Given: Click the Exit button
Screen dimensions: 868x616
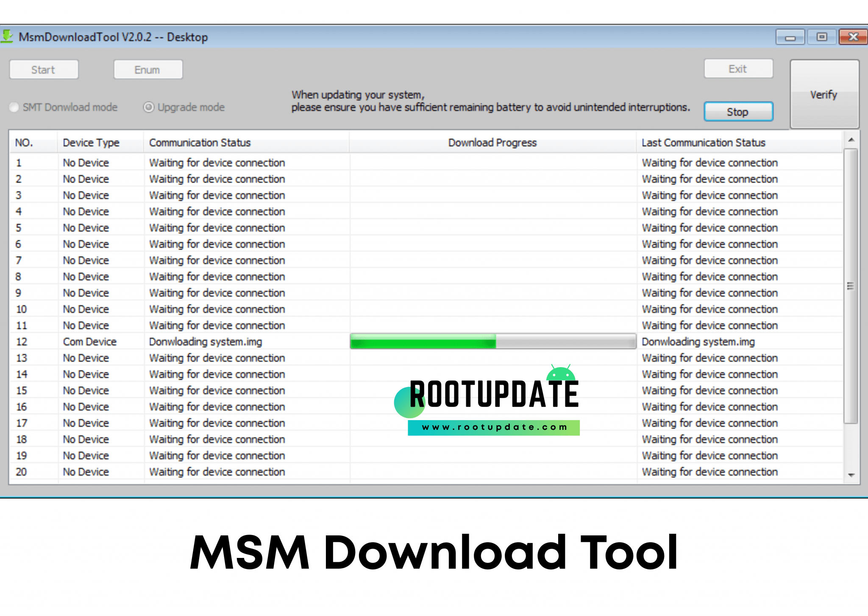Looking at the screenshot, I should (738, 69).
